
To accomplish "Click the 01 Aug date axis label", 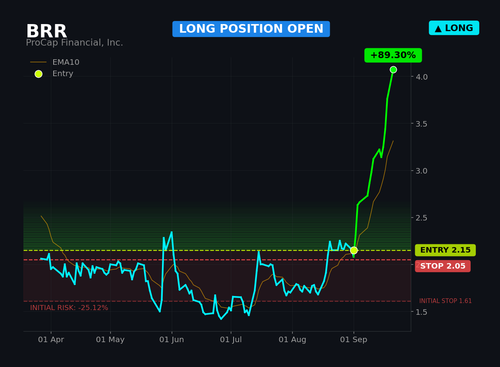I will tap(292, 340).
